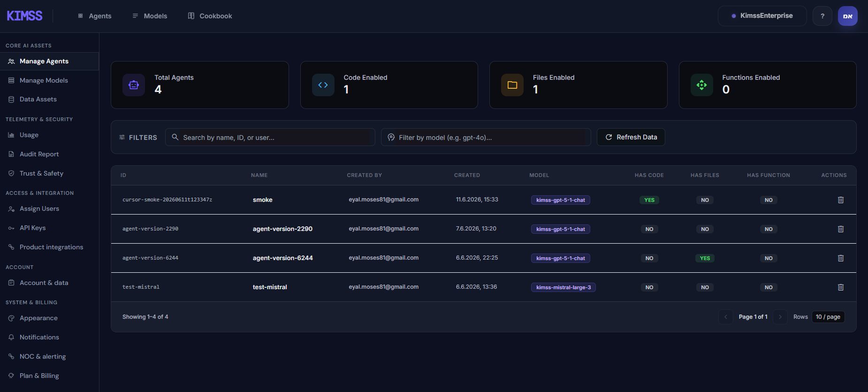Viewport: 868px width, 392px height.
Task: Go to next page arrow
Action: (x=780, y=317)
